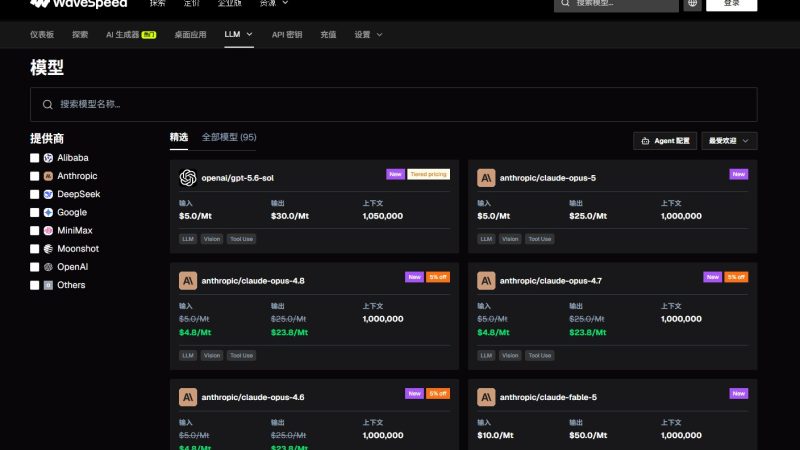Open the anthropic/claude-opus-4.6 model link
The image size is (800, 450).
click(x=253, y=397)
